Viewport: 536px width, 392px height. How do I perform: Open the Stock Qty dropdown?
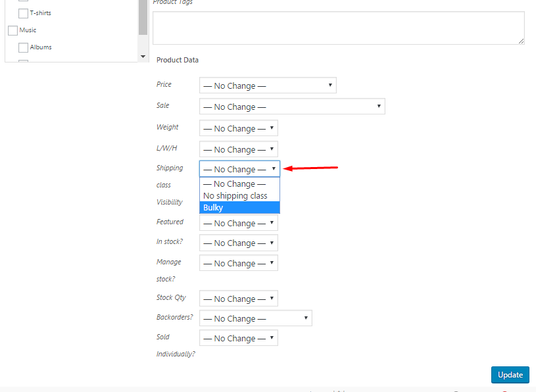click(x=238, y=299)
